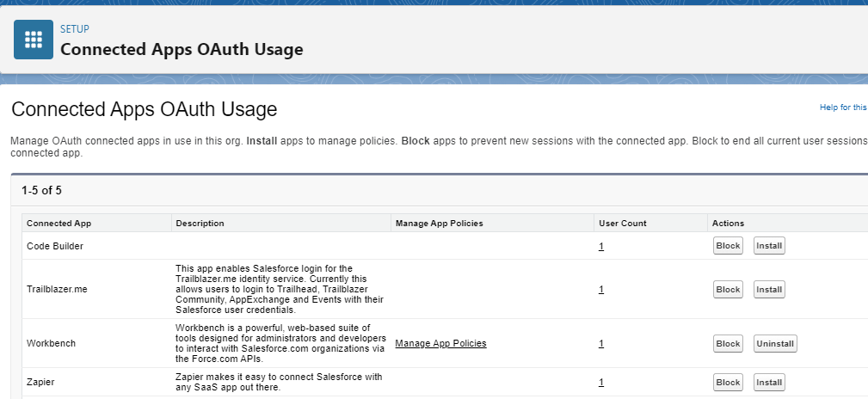The image size is (868, 399).
Task: Select the Workbench app name cell
Action: click(x=97, y=343)
